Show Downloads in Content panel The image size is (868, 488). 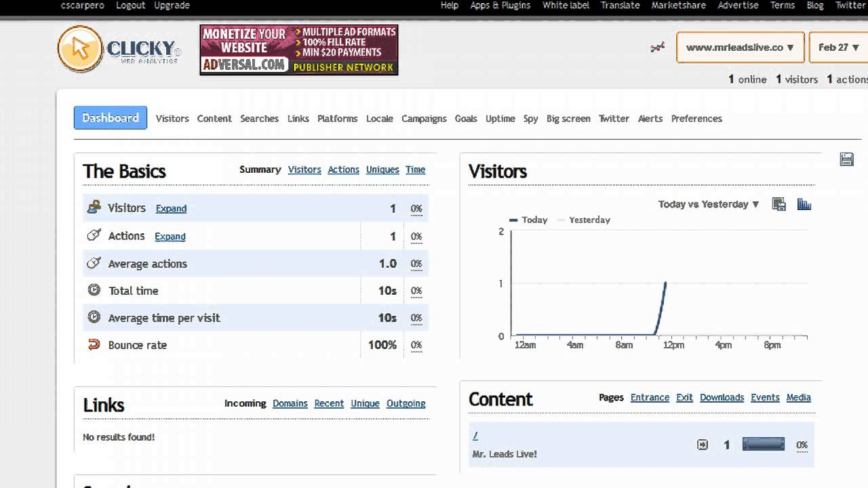click(722, 398)
